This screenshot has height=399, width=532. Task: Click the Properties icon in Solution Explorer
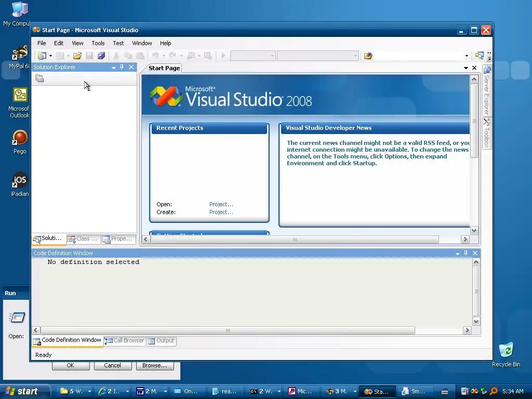tap(39, 78)
